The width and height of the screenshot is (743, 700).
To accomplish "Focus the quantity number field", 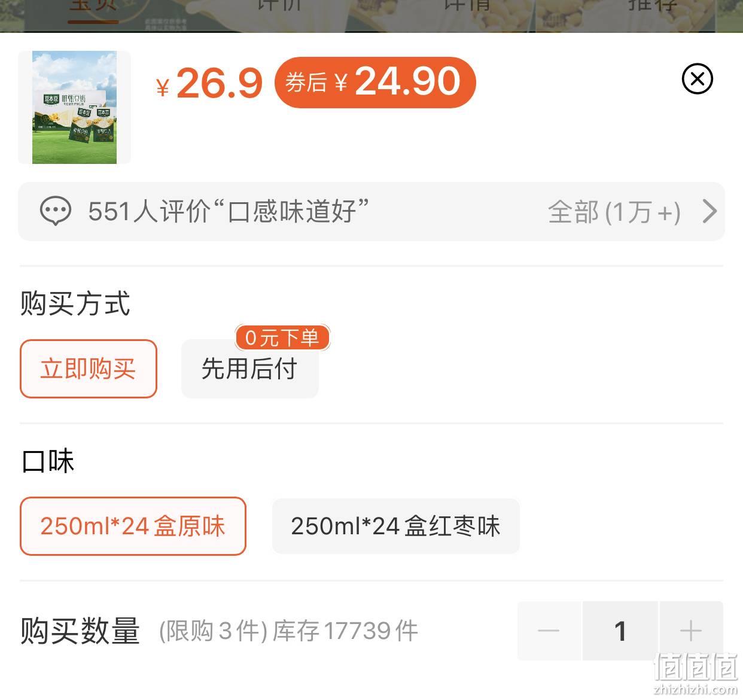I will coord(620,631).
